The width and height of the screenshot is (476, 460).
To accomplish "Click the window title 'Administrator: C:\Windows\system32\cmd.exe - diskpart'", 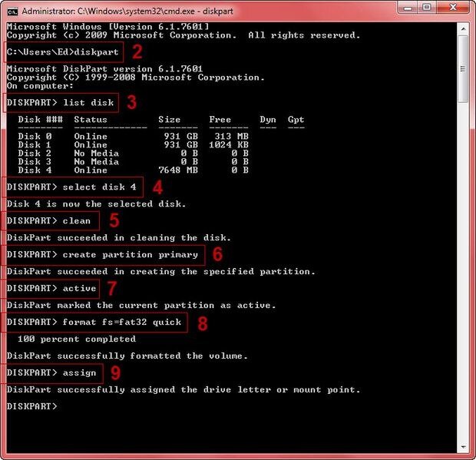I will click(127, 12).
